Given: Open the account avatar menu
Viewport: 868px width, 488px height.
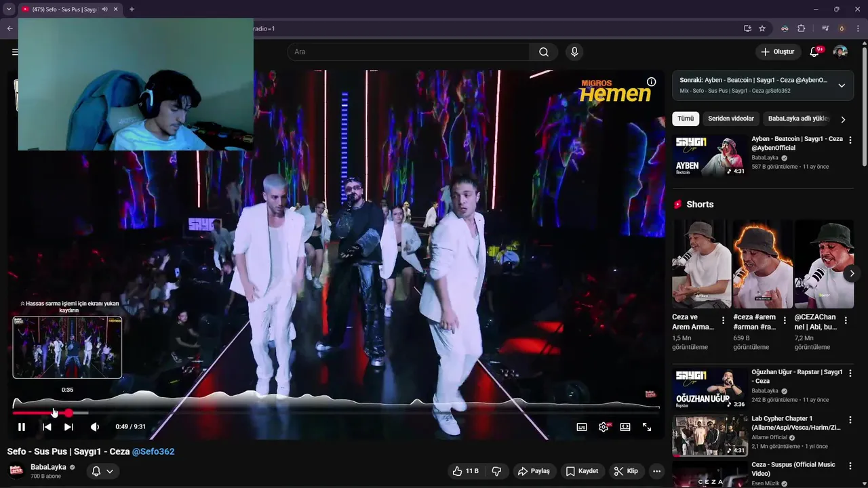Looking at the screenshot, I should (840, 52).
